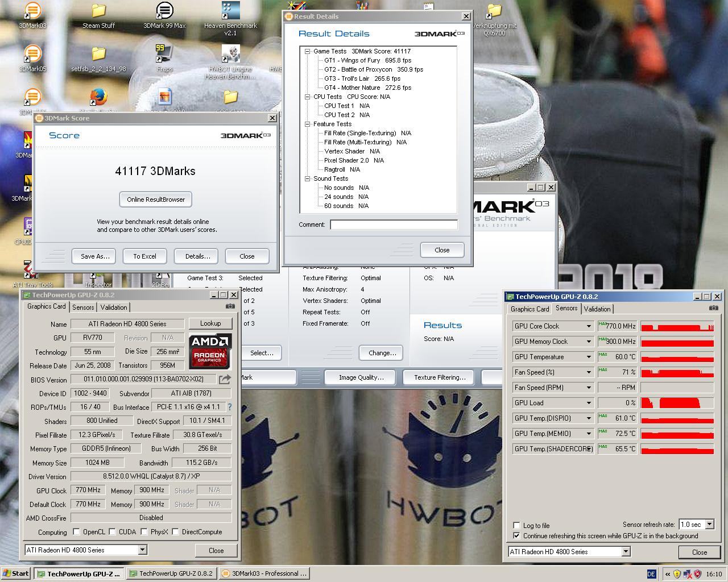Screen dimensions: 728x582
Task: Collapse the Game Tests tree node
Action: point(308,51)
